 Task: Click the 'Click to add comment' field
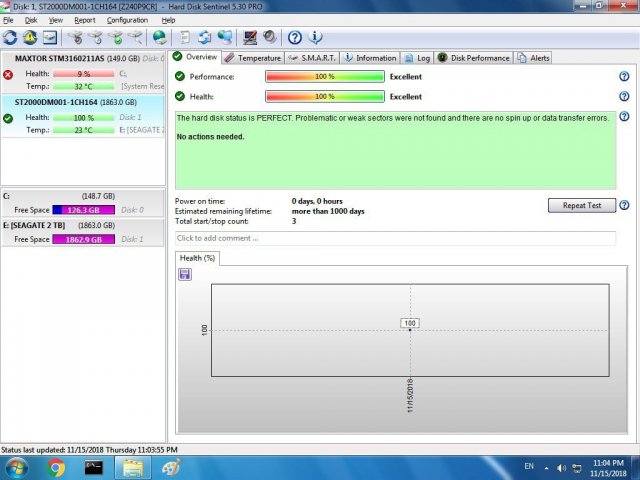[x=395, y=238]
